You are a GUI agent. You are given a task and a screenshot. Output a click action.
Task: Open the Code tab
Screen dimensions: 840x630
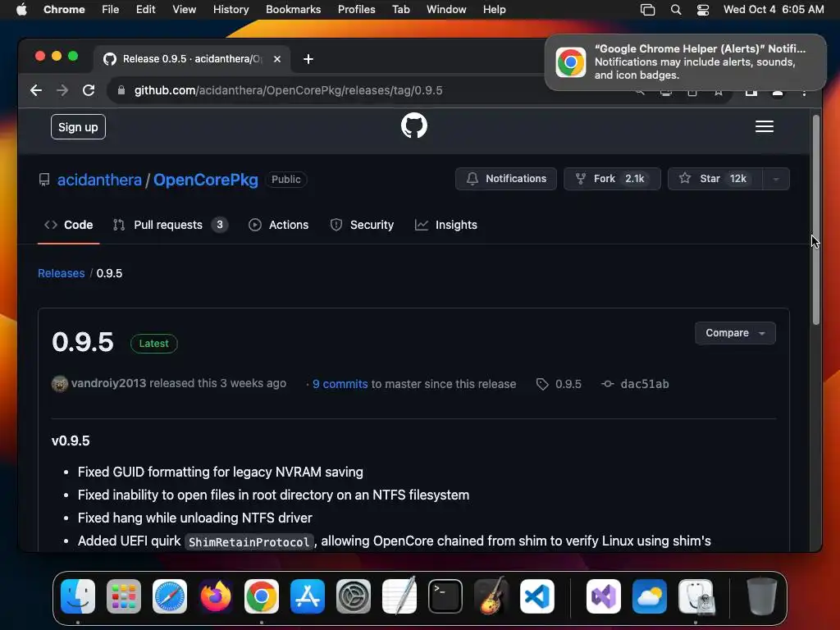tap(69, 225)
